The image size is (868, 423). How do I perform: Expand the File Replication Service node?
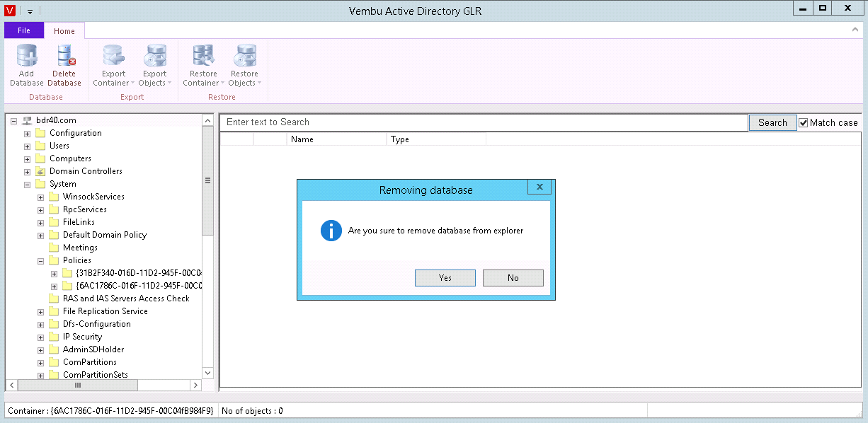(x=41, y=311)
